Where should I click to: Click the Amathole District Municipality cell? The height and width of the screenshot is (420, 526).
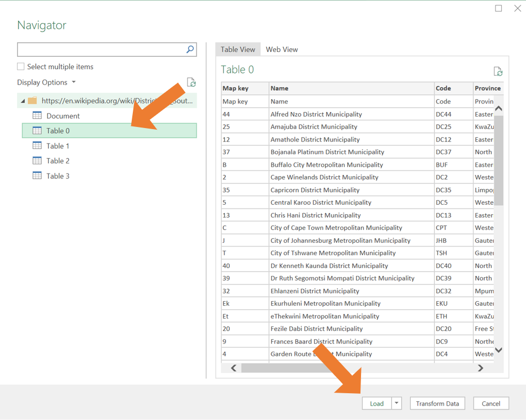[x=351, y=139]
